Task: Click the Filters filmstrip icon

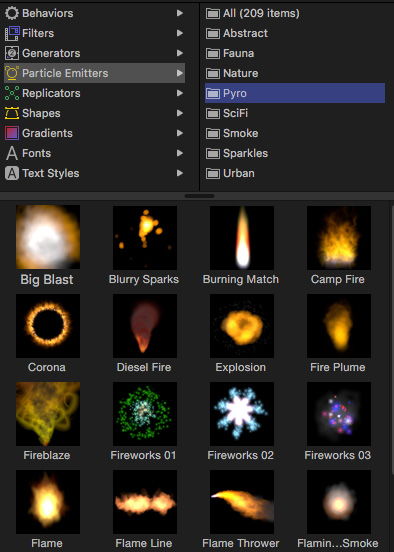Action: 12,33
